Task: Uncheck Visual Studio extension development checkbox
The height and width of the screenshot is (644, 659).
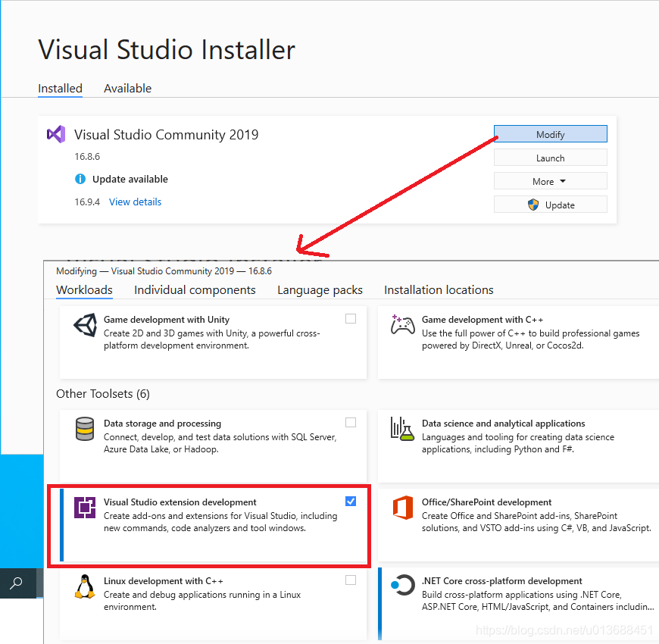Action: [351, 501]
